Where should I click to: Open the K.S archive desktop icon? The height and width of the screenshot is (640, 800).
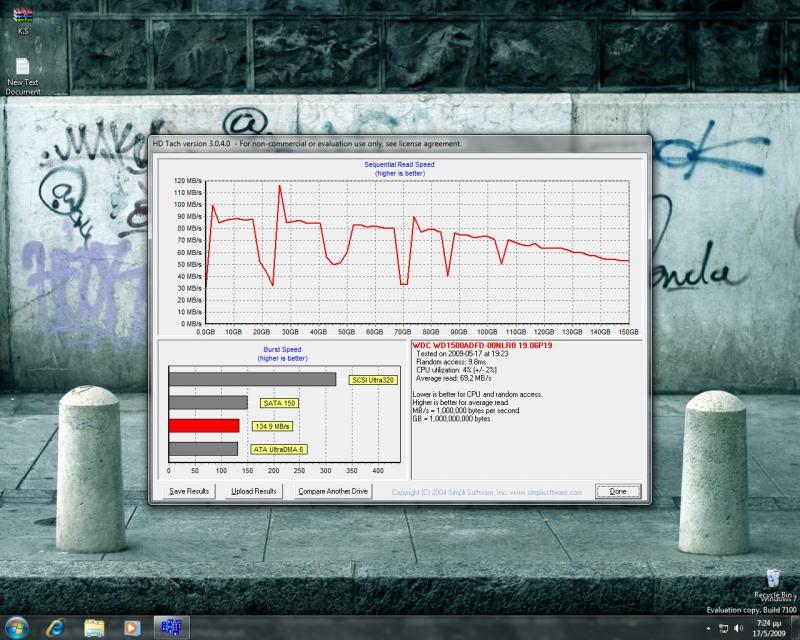(x=23, y=20)
